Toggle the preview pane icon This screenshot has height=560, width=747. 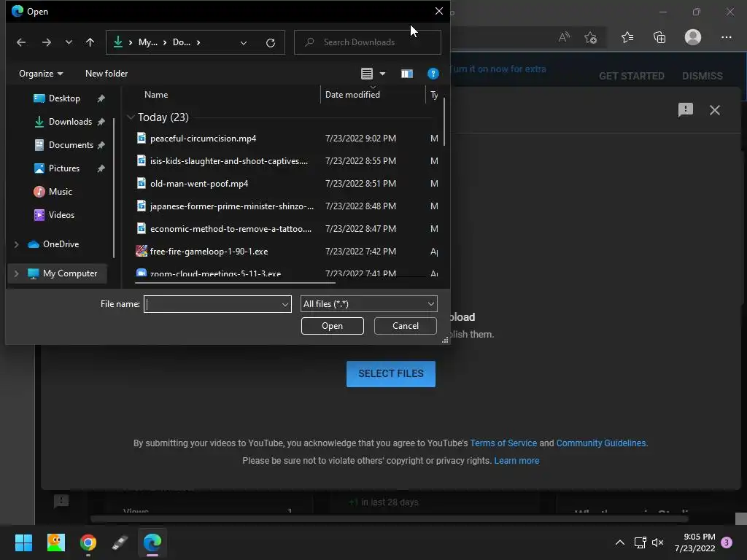(407, 74)
